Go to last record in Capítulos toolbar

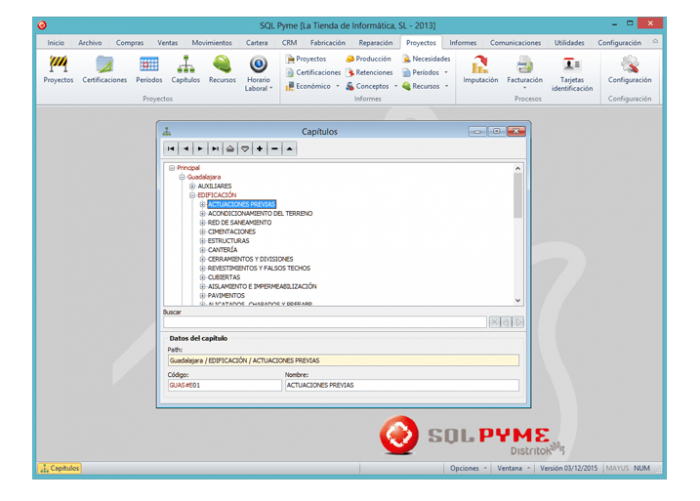(215, 148)
